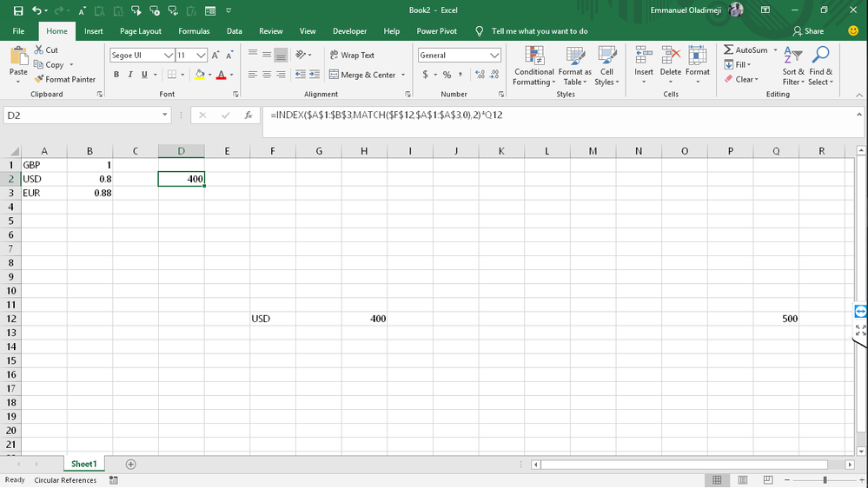Open Sort & Filter menu
Screen dimensions: 868x488
(x=793, y=66)
